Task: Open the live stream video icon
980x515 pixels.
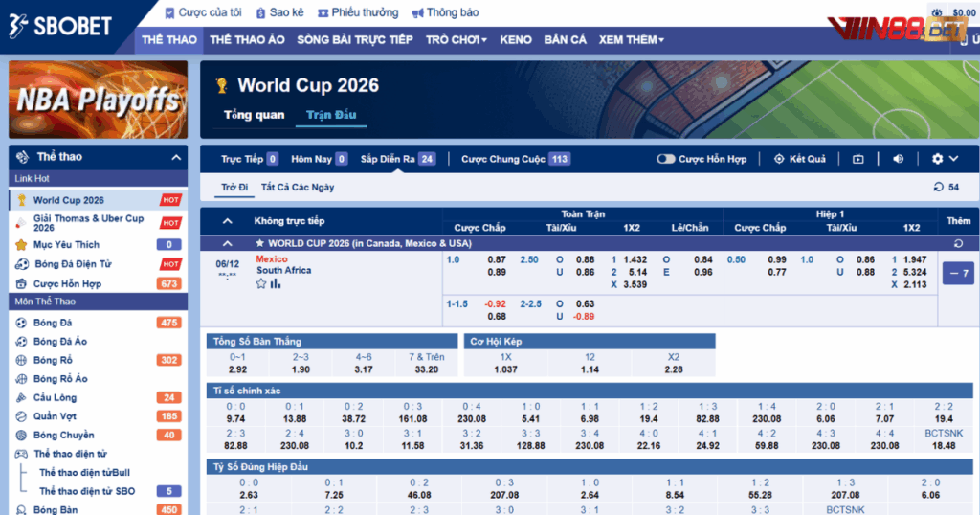Action: (x=858, y=159)
